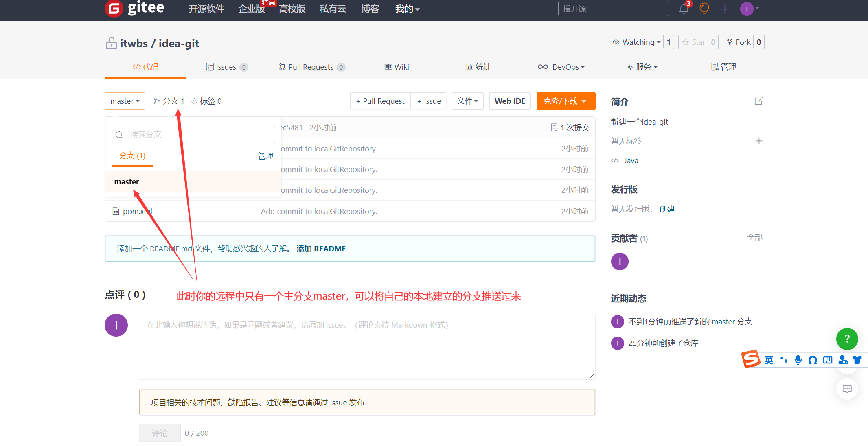Fork the repository
The height and width of the screenshot is (446, 868).
pos(739,42)
